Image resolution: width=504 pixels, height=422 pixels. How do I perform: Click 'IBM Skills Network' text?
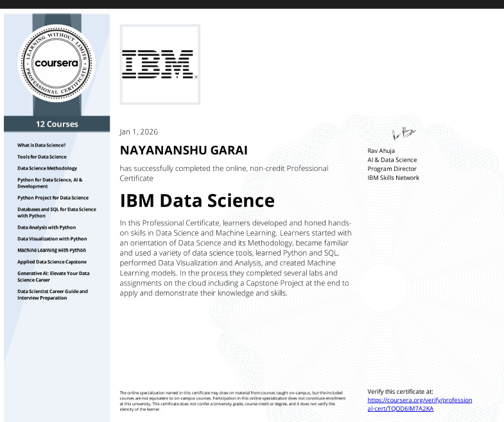tap(394, 177)
